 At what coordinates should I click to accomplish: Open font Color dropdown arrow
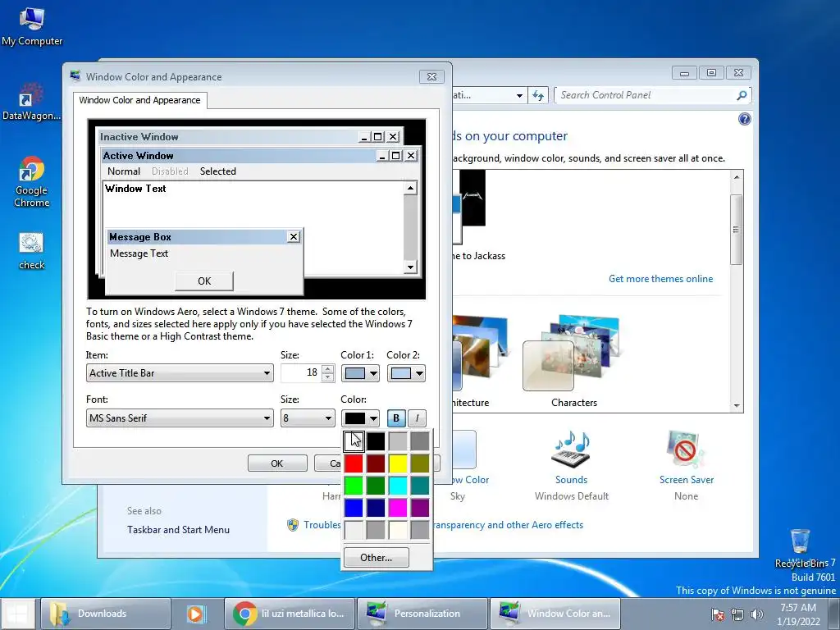click(x=373, y=418)
